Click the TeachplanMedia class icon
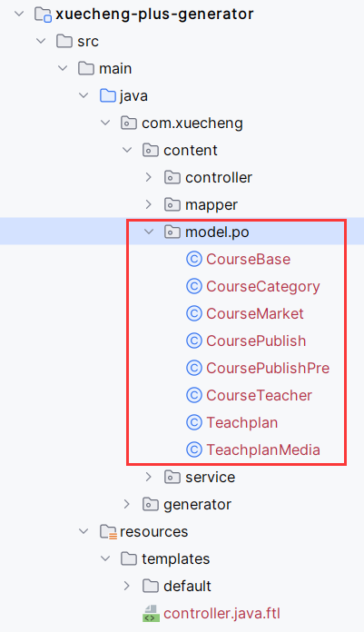 point(194,449)
